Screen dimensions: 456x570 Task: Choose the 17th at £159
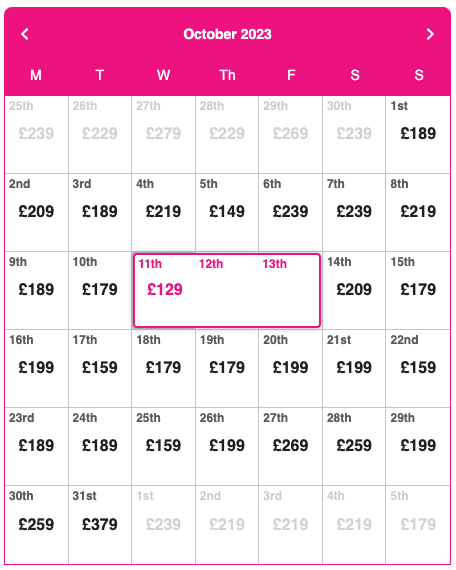coord(100,368)
